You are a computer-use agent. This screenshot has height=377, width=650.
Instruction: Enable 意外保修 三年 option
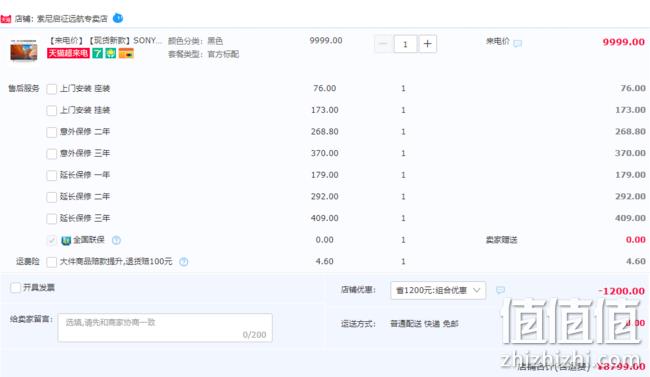(x=51, y=153)
